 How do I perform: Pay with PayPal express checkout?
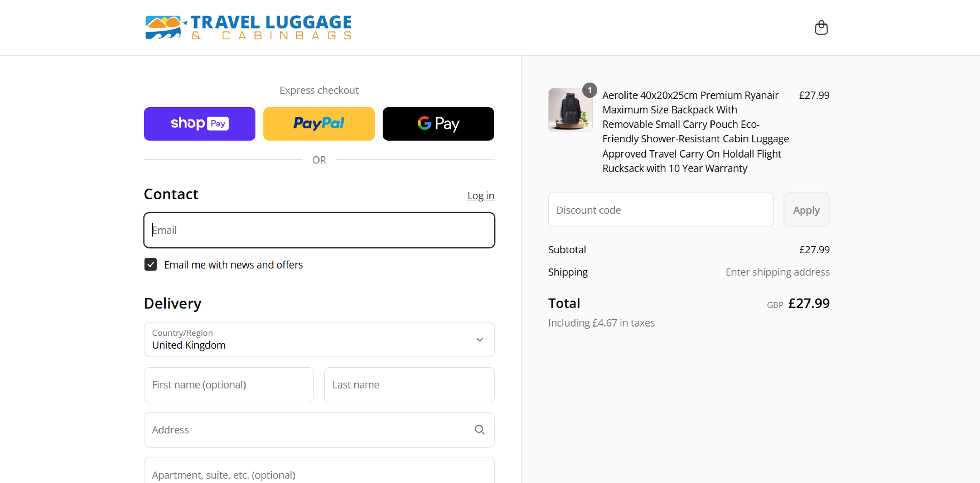(x=319, y=124)
